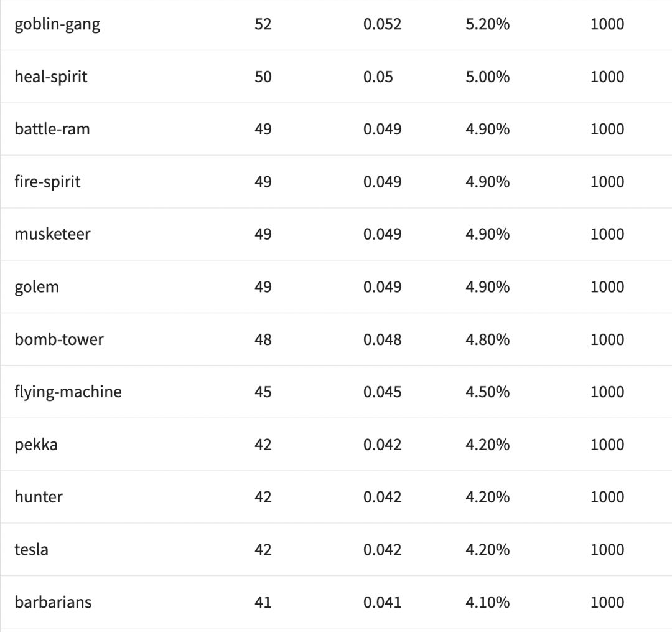672x632 pixels.
Task: Select the 4.10% cell for barbarians
Action: [x=487, y=602]
